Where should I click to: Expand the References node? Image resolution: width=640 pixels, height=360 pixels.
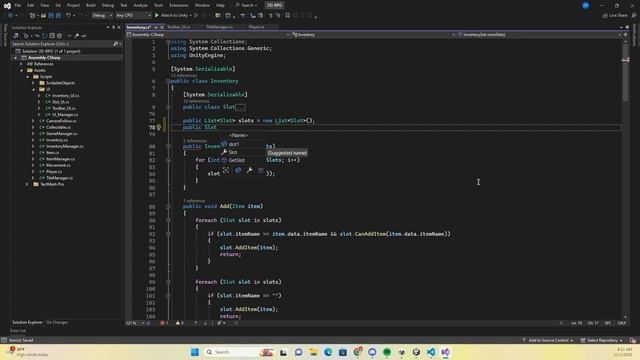pos(21,64)
